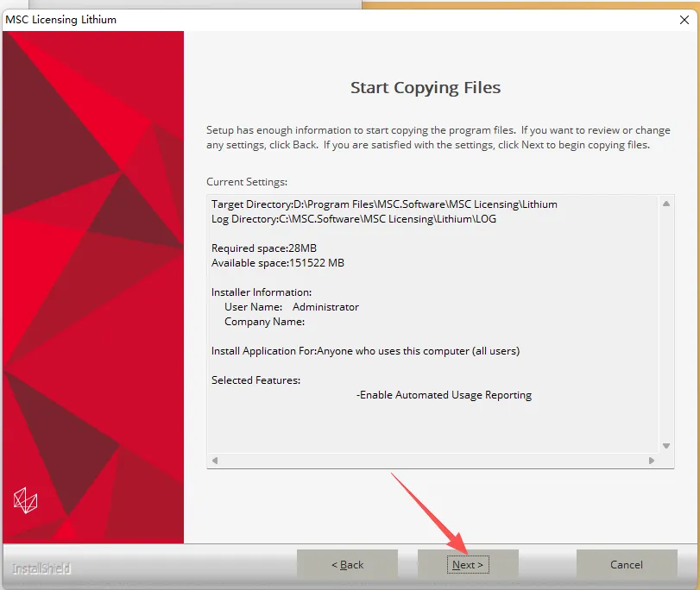Close the MSC Licensing Lithium window
This screenshot has height=590, width=700.
point(684,20)
